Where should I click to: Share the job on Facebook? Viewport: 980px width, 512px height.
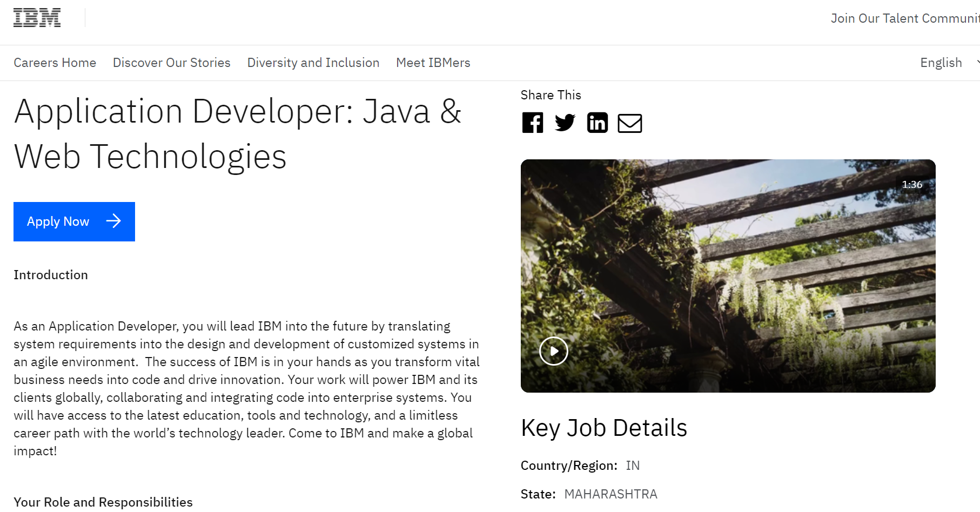point(532,123)
